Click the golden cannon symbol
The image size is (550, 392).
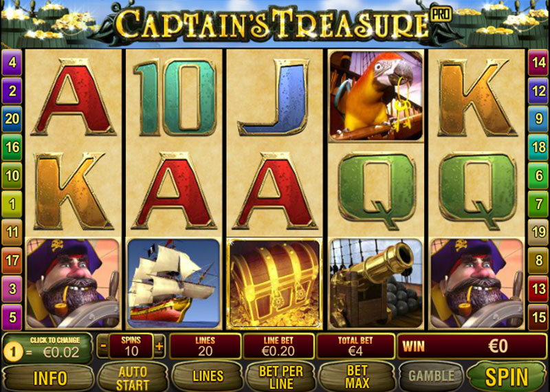tap(375, 283)
